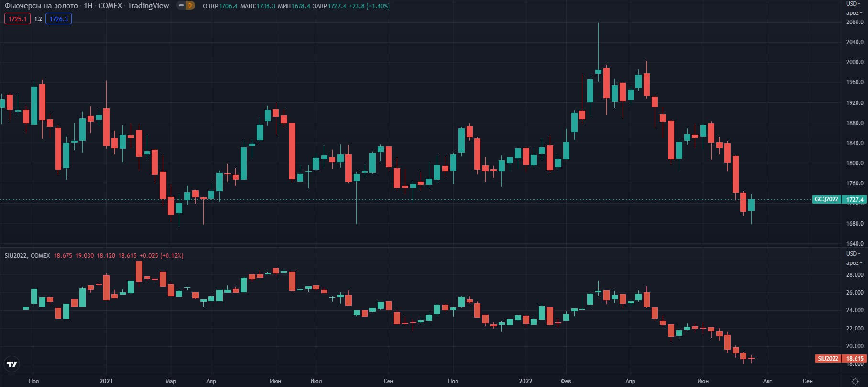Click the 'Мар' time axis label
This screenshot has height=387, width=868.
[x=171, y=381]
